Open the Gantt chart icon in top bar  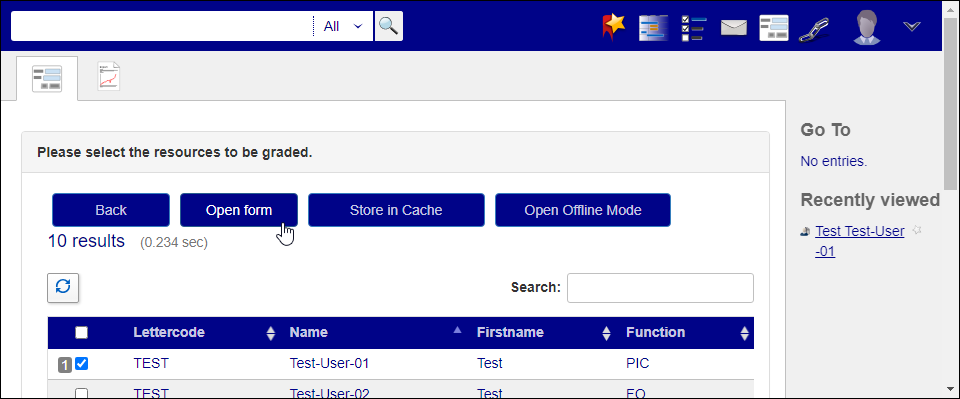[x=653, y=28]
